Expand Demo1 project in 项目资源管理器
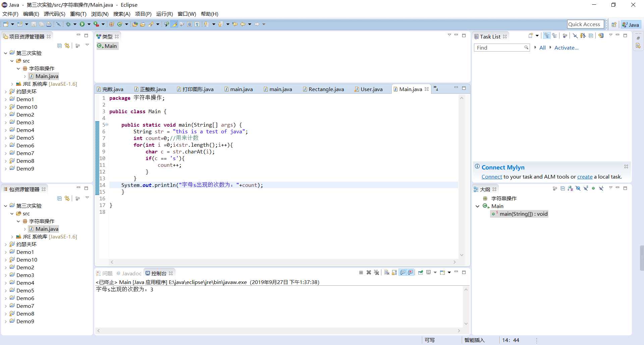Screen dimensions: 644x345 (6, 99)
